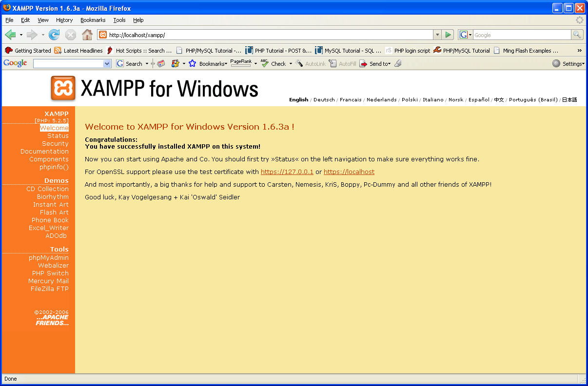This screenshot has width=588, height=386.
Task: Click the Send to toolbar button
Action: [375, 63]
